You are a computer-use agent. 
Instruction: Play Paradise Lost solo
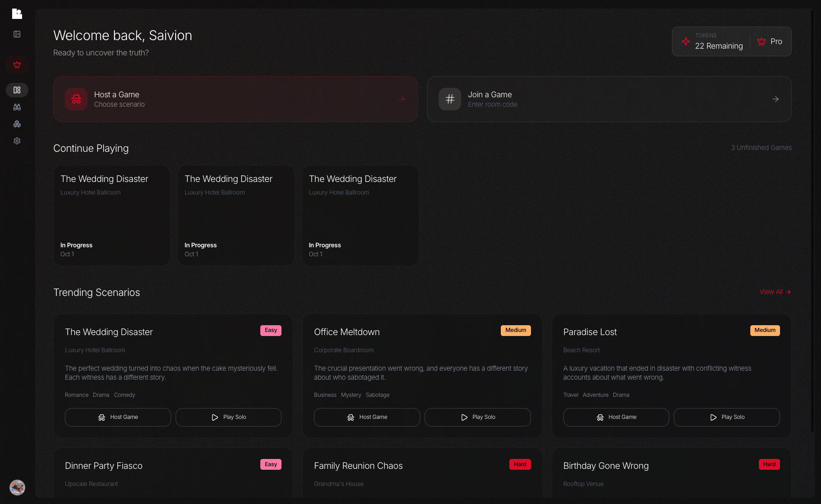point(727,417)
